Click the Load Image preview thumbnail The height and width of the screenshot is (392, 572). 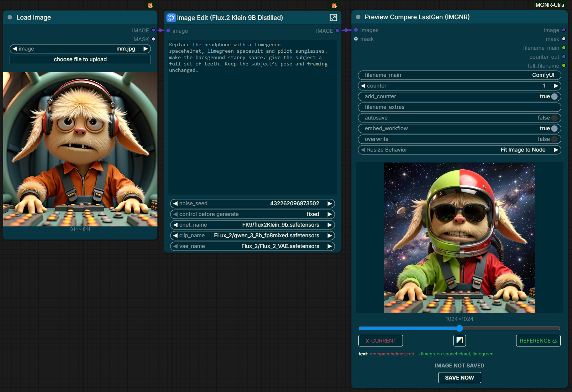tap(80, 149)
